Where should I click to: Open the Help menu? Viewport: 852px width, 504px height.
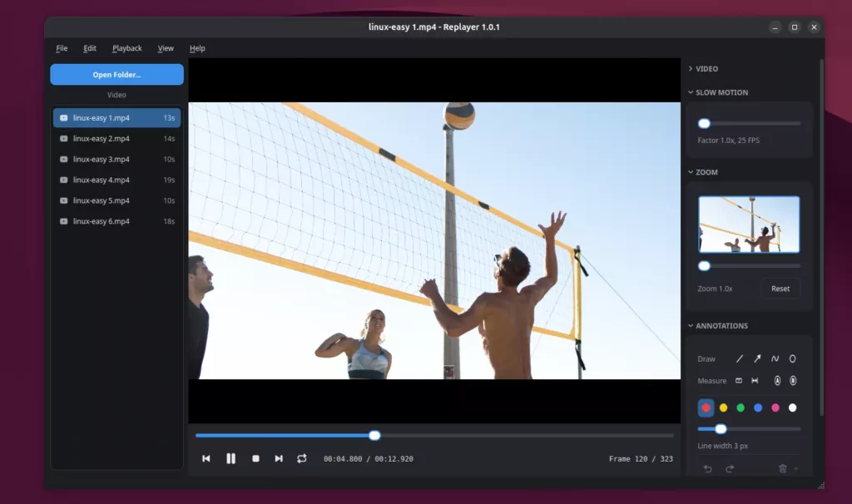coord(197,48)
